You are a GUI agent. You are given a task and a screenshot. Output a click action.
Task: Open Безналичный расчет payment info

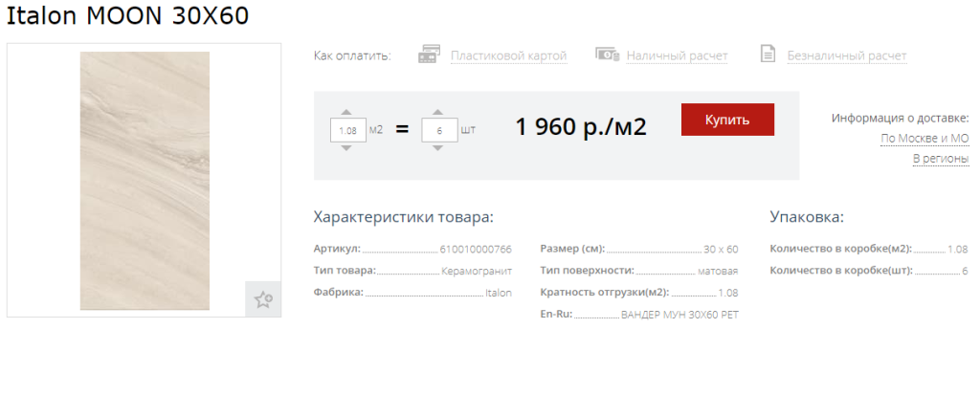(846, 56)
